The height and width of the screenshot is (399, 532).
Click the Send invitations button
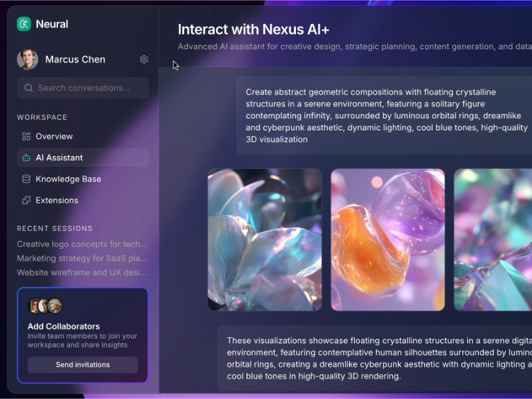(x=82, y=364)
